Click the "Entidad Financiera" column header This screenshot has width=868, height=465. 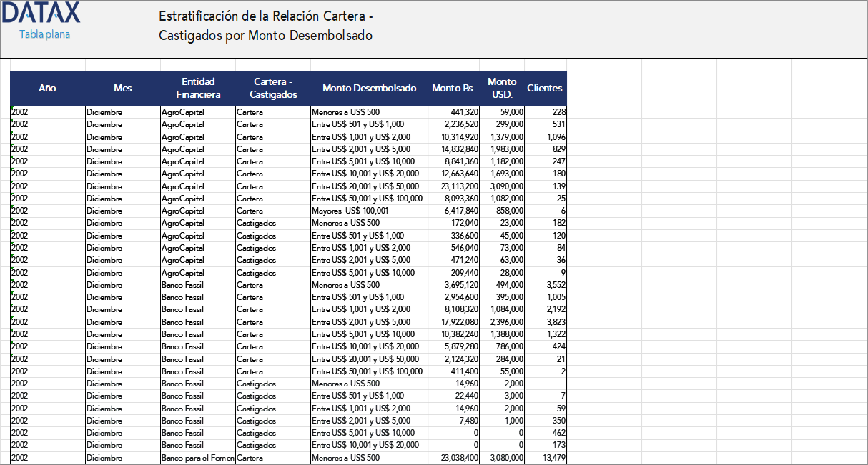[197, 88]
